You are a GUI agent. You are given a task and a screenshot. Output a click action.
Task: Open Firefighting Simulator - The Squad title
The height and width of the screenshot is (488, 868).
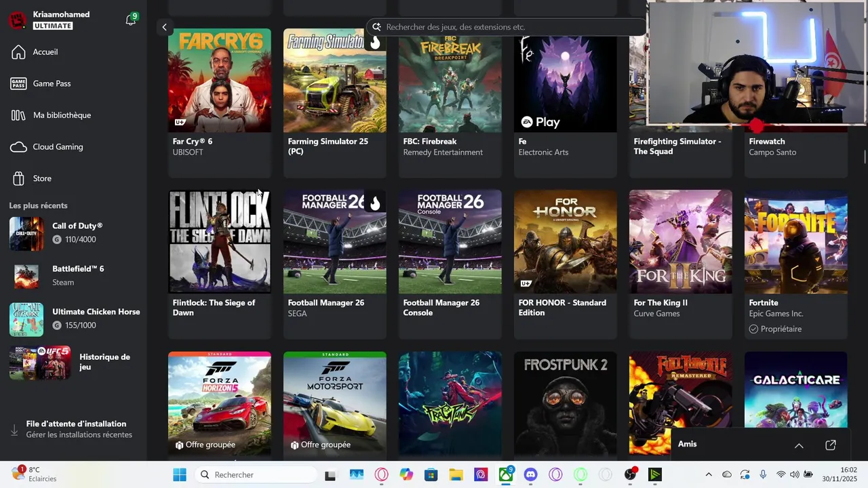pos(677,146)
